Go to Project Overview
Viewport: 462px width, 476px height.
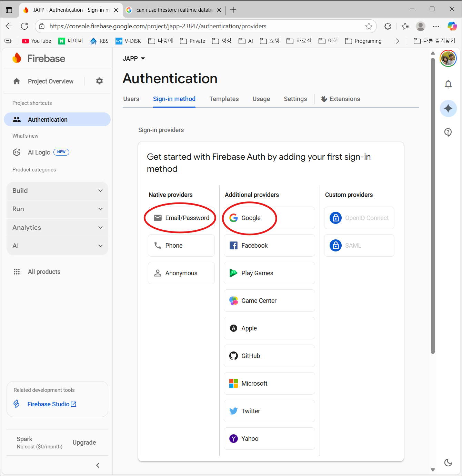point(43,81)
